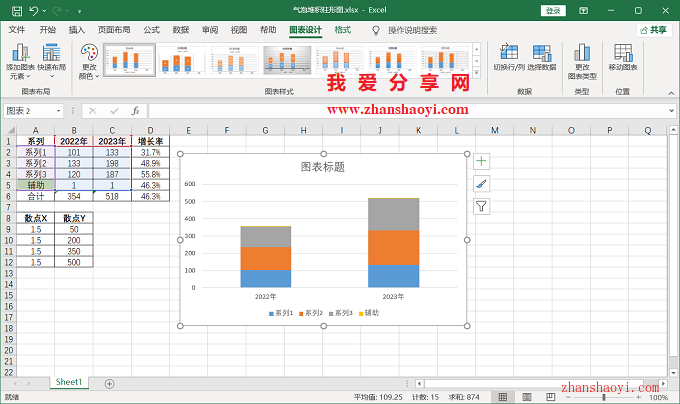Click the chart title 图表标题

pyautogui.click(x=323, y=167)
